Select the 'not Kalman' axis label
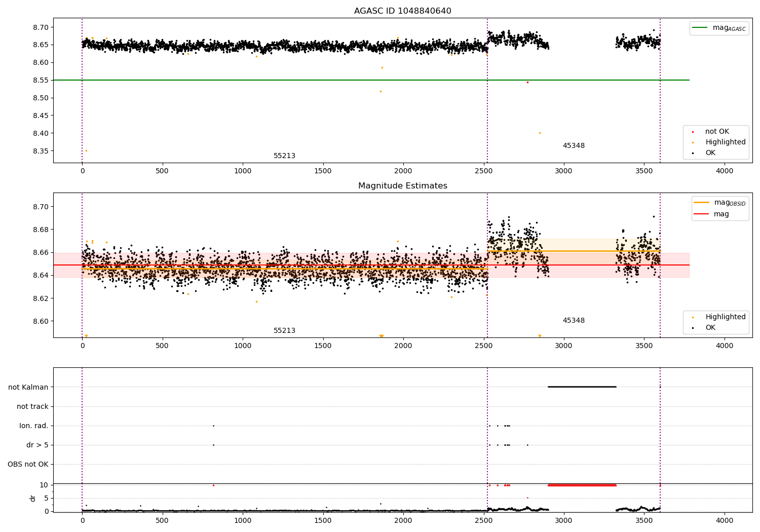This screenshot has width=760, height=532. pyautogui.click(x=28, y=387)
